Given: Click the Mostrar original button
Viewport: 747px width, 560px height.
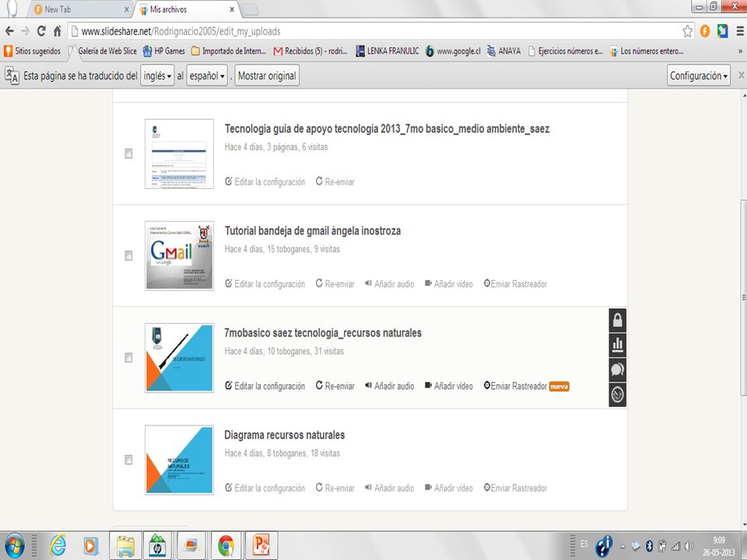Looking at the screenshot, I should [267, 75].
